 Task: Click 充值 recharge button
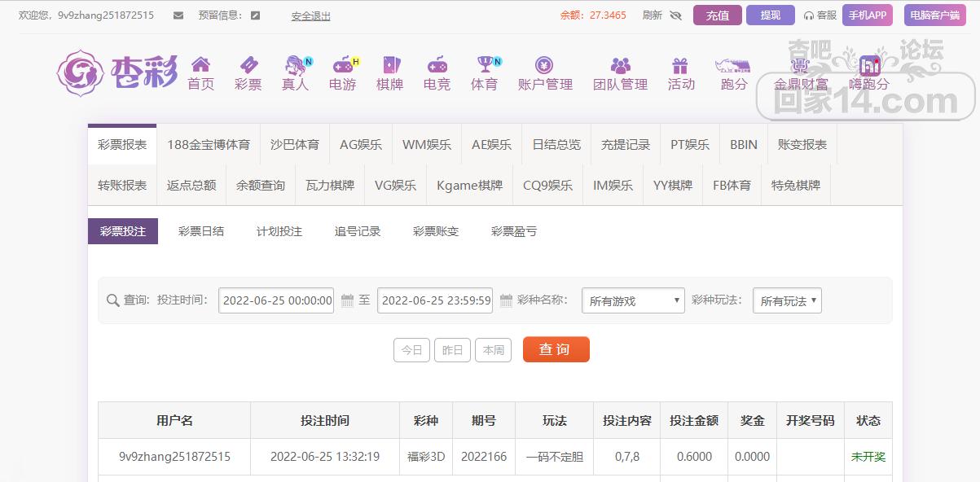point(718,15)
